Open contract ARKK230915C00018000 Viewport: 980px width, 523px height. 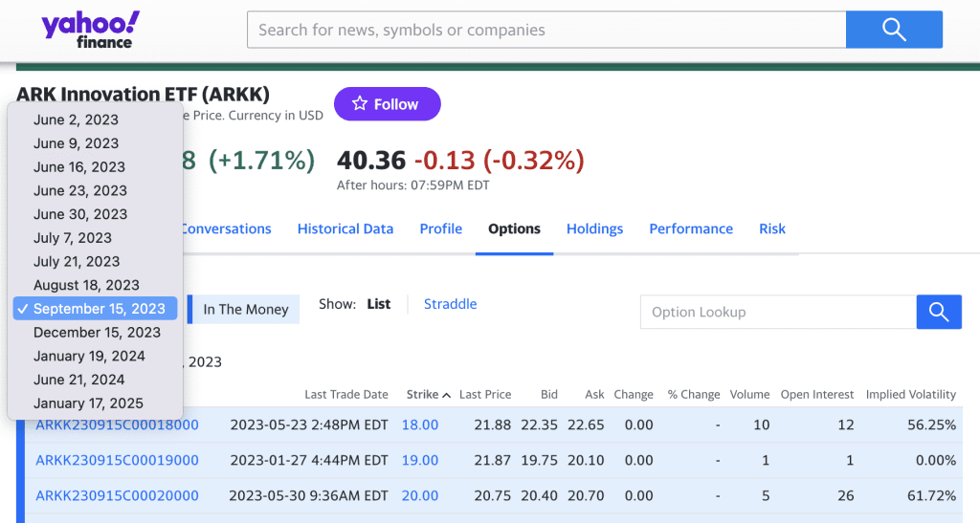pyautogui.click(x=117, y=425)
